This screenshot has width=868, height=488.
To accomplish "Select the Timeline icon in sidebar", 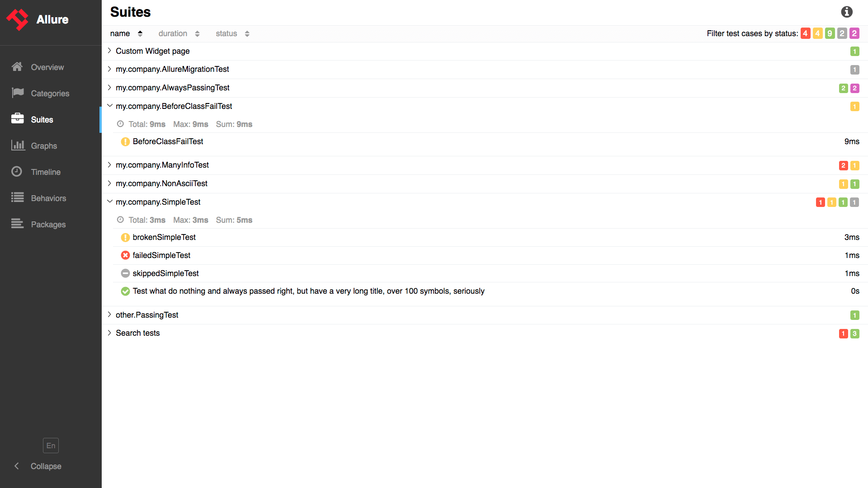I will [x=17, y=172].
